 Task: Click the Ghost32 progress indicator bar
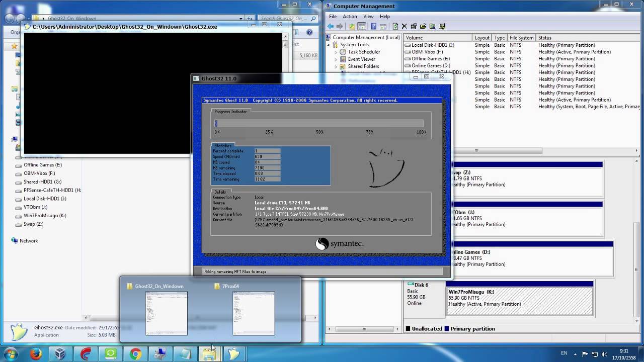click(x=319, y=123)
